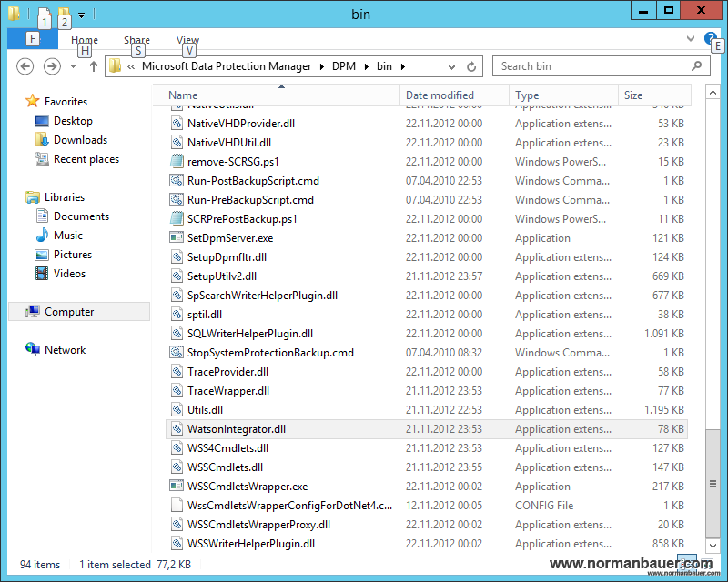Viewport: 728px width, 582px height.
Task: Open the Home ribbon tab
Action: (x=85, y=40)
